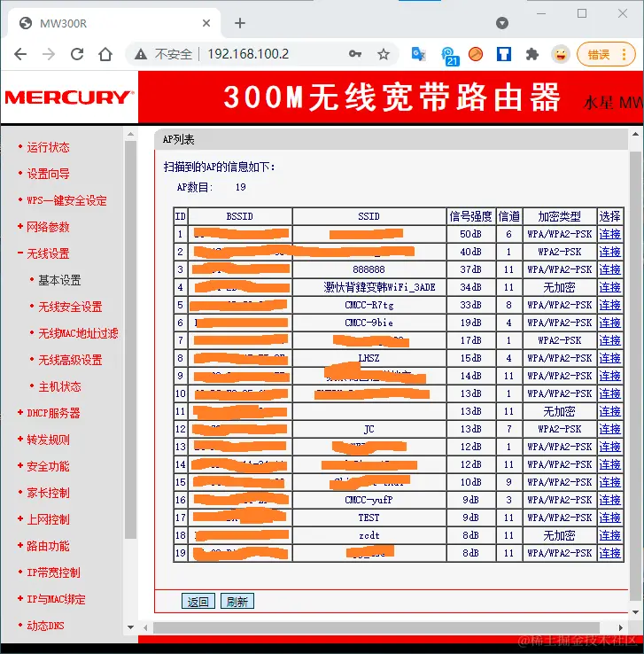This screenshot has height=654, width=644.
Task: Click 连接 for the zcdt network
Action: [x=609, y=535]
